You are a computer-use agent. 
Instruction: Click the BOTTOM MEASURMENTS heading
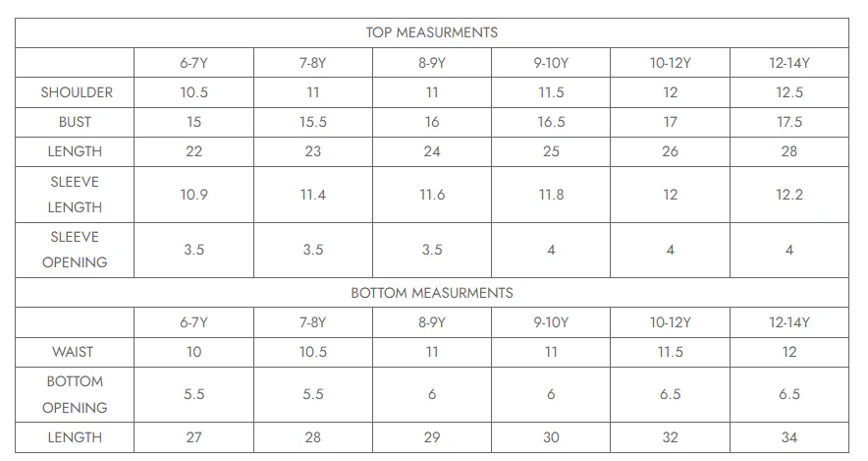pyautogui.click(x=432, y=293)
